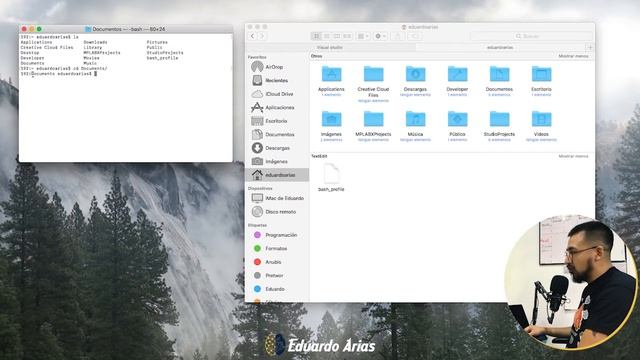Select the Developer folder
Viewport: 640px width, 360px height.
click(457, 74)
